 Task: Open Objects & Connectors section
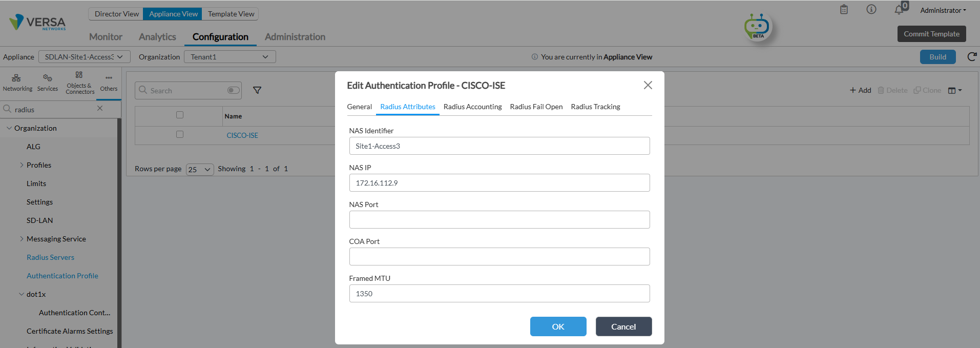coord(80,83)
